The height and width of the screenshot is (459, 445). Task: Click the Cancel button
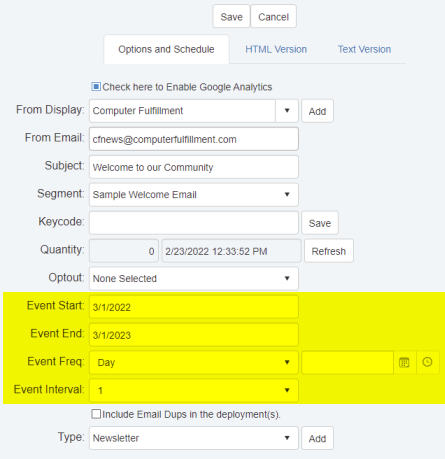[273, 16]
